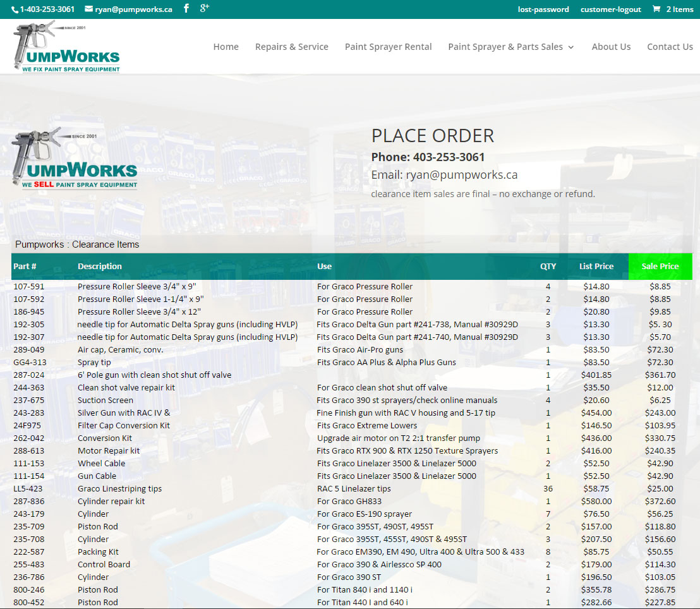Click list price $207.50 for 235-708
Viewport: 700px width, 609px height.
pos(596,540)
